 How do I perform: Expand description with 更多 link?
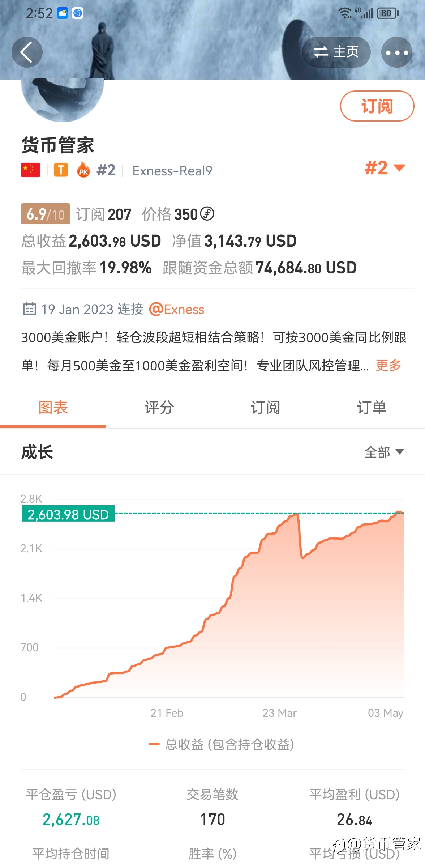[388, 366]
